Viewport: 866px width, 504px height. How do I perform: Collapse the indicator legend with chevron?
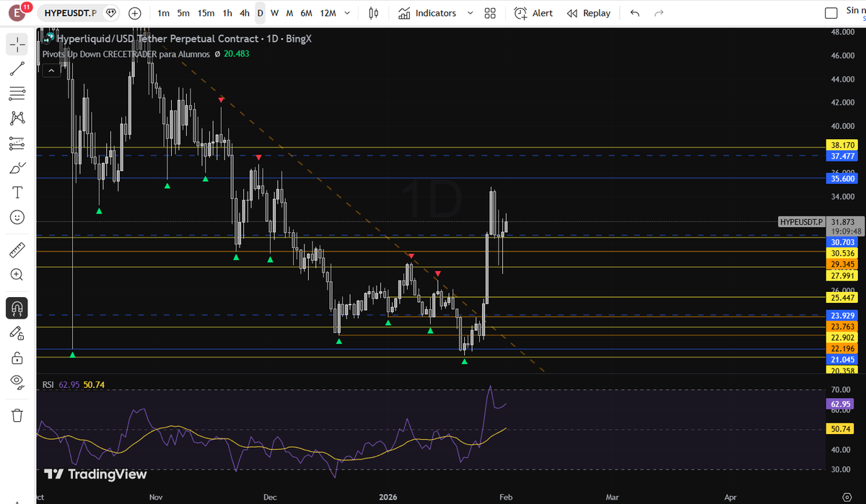pos(51,70)
